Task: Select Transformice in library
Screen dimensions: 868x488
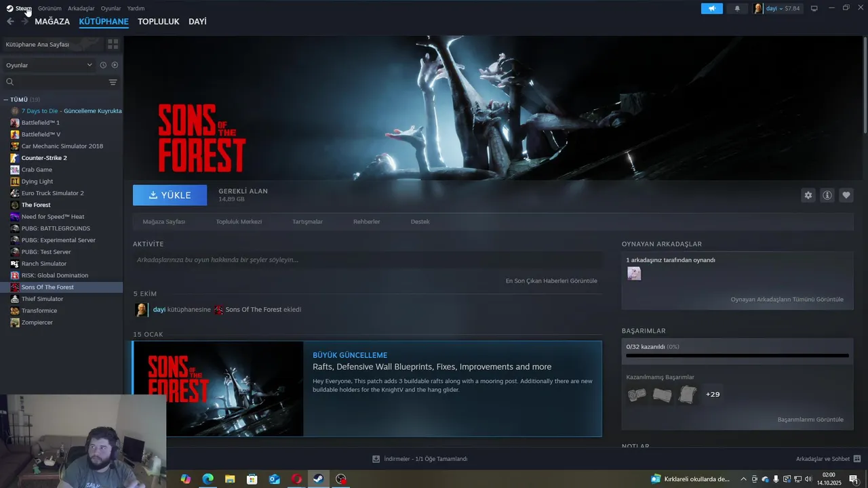Action: [39, 310]
